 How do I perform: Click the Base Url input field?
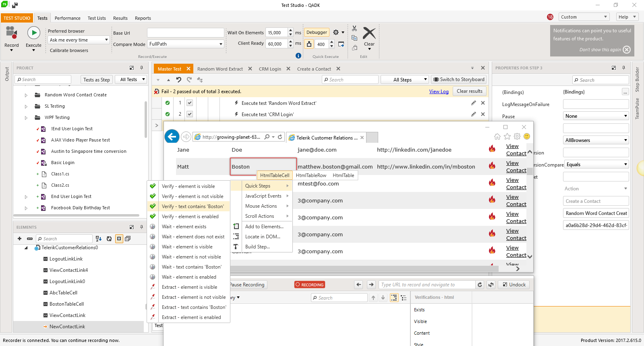tap(186, 33)
